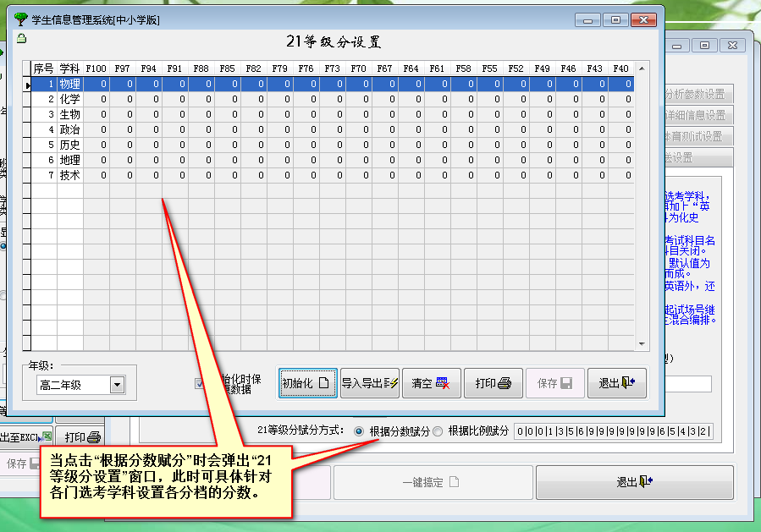This screenshot has width=761, height=532.
Task: Click the background window's 退出 button
Action: pyautogui.click(x=634, y=482)
